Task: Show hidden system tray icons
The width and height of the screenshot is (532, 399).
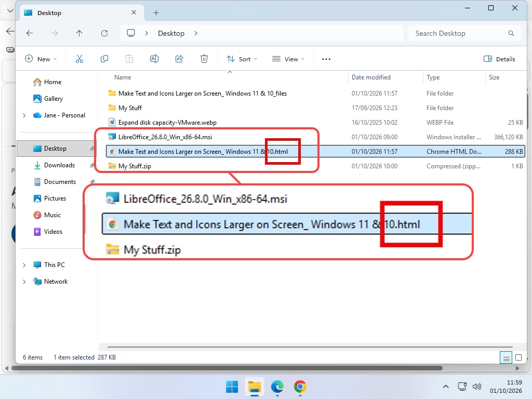Action: (446, 387)
